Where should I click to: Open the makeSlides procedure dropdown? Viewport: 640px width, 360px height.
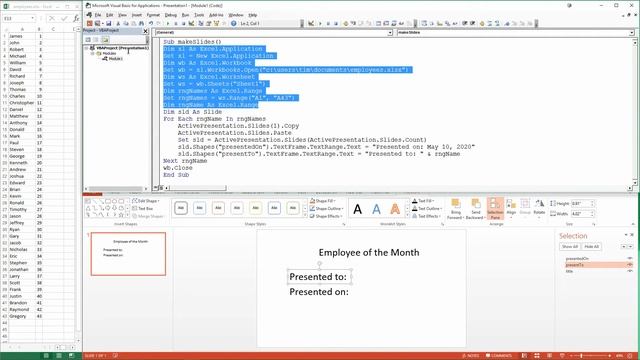631,33
